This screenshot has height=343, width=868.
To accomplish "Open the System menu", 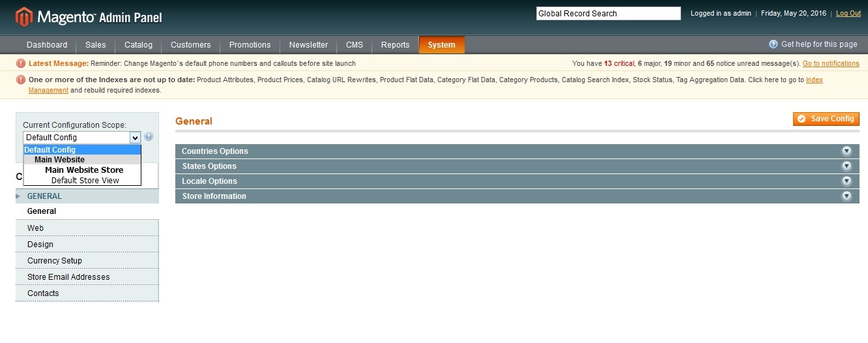I will pos(442,45).
